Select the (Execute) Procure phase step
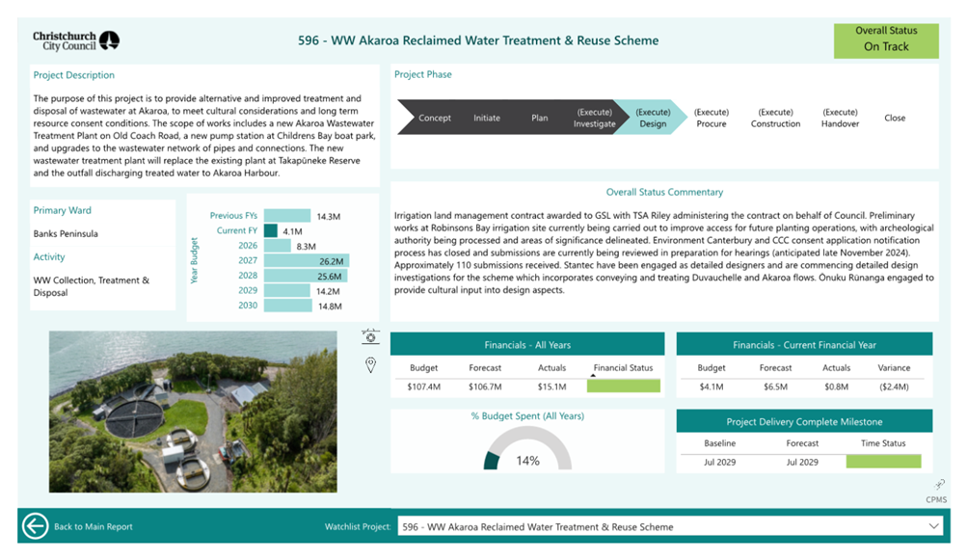The width and height of the screenshot is (967, 560). (712, 118)
